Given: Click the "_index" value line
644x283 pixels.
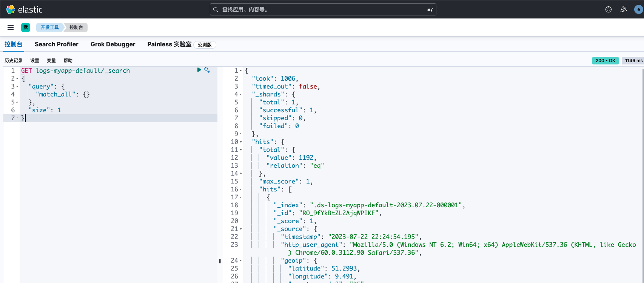Looking at the screenshot, I should click(370, 205).
